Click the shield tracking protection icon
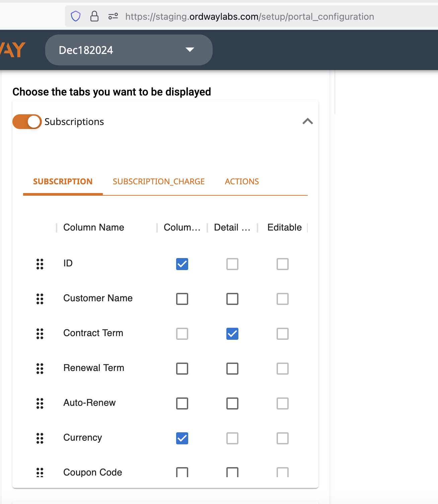Viewport: 438px width, 504px height. click(76, 16)
